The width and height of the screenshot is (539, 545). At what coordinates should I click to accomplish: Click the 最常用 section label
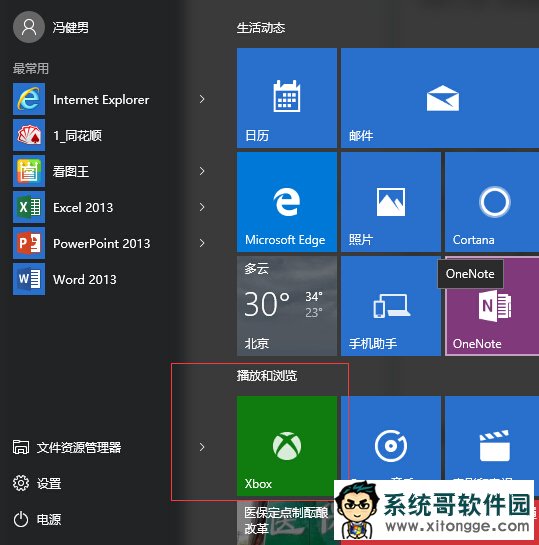click(x=31, y=68)
